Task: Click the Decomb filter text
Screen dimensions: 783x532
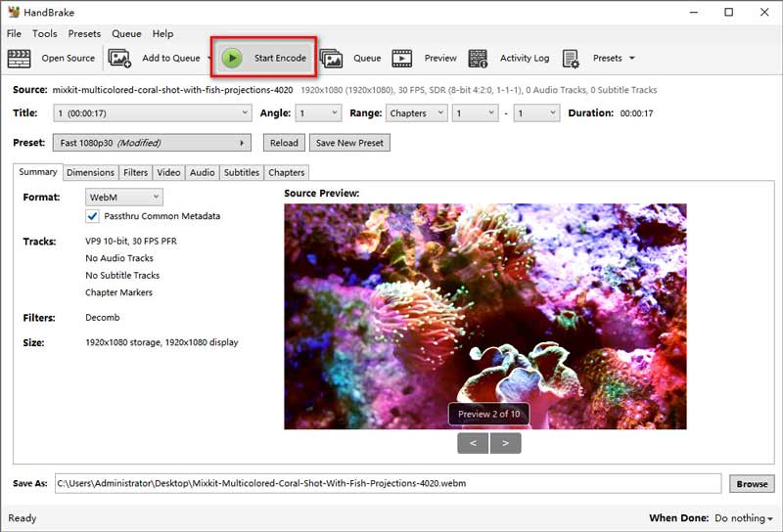Action: pyautogui.click(x=103, y=318)
